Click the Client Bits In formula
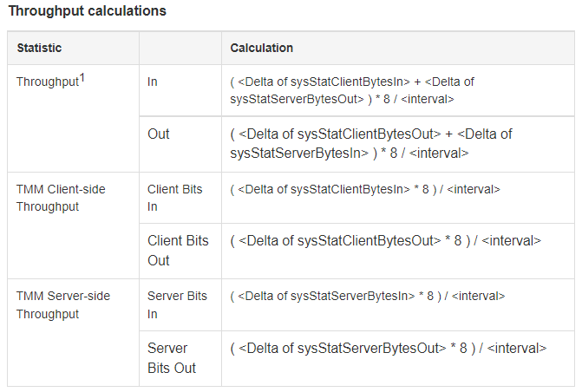The height and width of the screenshot is (392, 582). [365, 189]
